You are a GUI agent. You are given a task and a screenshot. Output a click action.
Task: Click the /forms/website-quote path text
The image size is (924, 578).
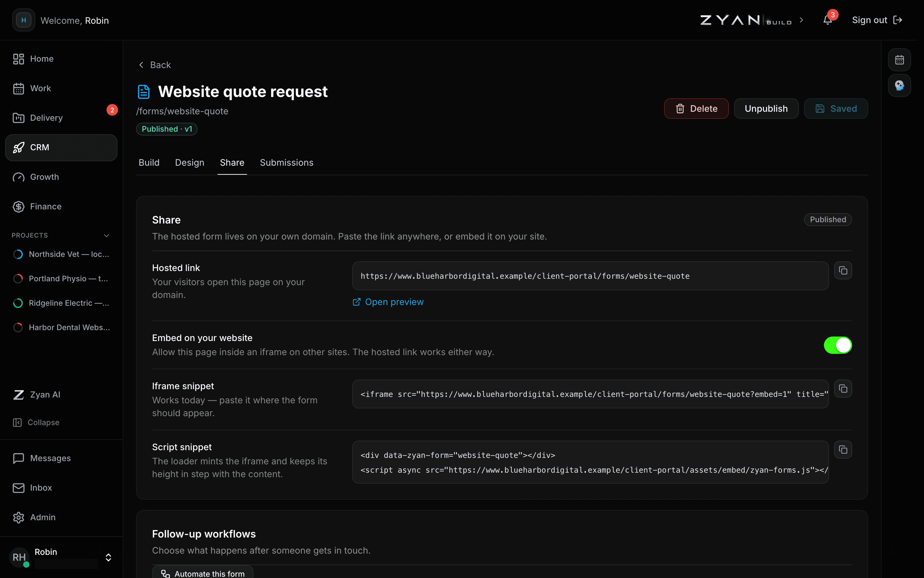coord(182,111)
